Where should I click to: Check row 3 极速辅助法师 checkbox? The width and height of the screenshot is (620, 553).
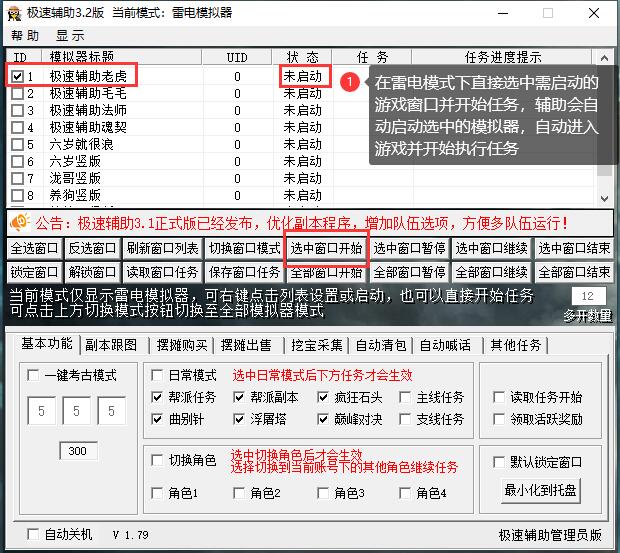tap(17, 110)
